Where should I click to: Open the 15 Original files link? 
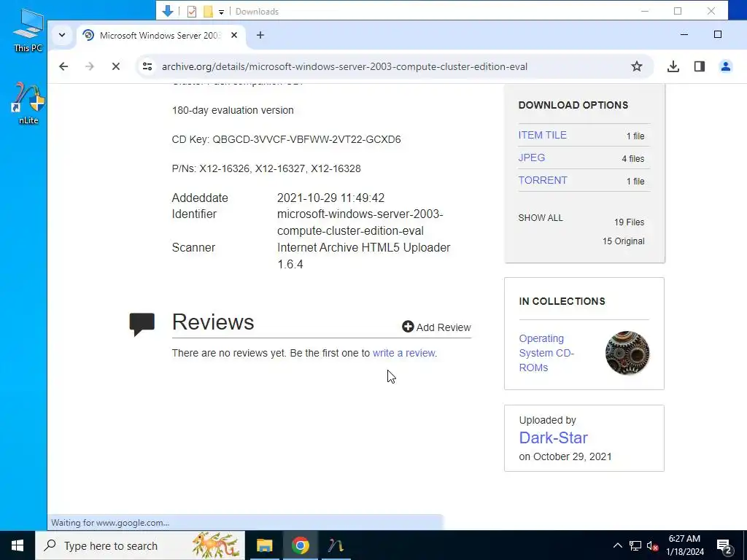point(623,241)
